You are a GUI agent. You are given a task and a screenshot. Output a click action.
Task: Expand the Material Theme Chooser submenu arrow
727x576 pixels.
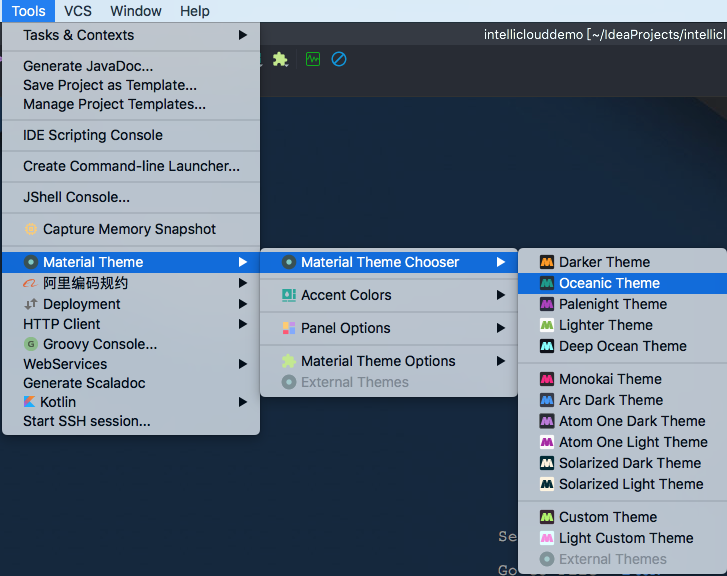[x=501, y=262]
